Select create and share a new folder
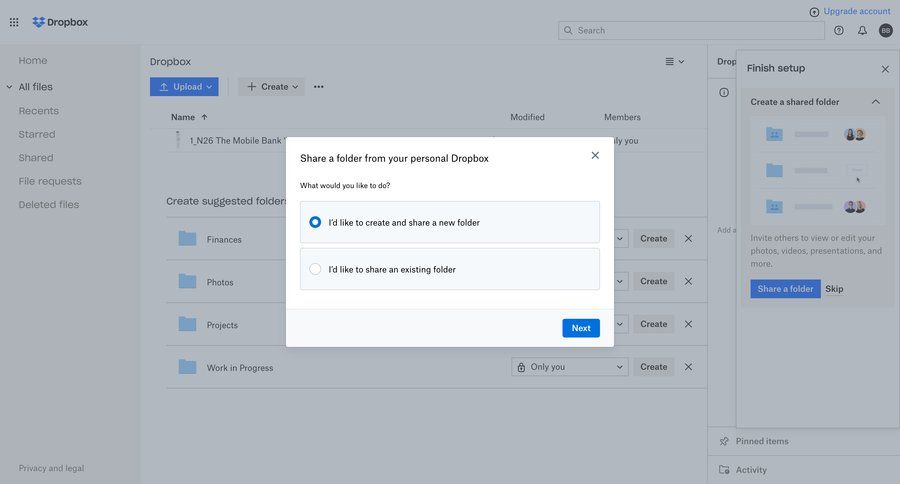Image resolution: width=900 pixels, height=484 pixels. pyautogui.click(x=449, y=222)
